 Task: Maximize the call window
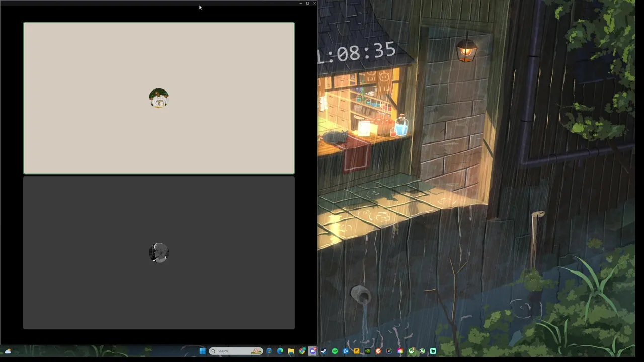click(x=307, y=3)
